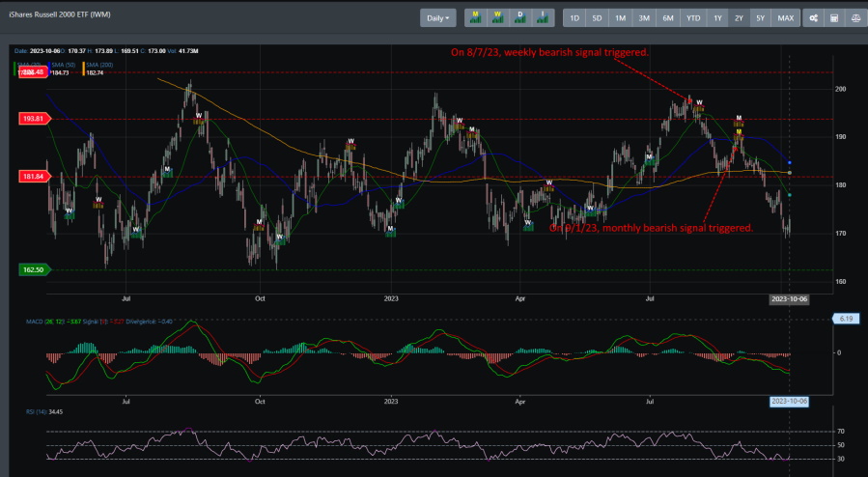Click the 160 price axis label

pos(840,282)
